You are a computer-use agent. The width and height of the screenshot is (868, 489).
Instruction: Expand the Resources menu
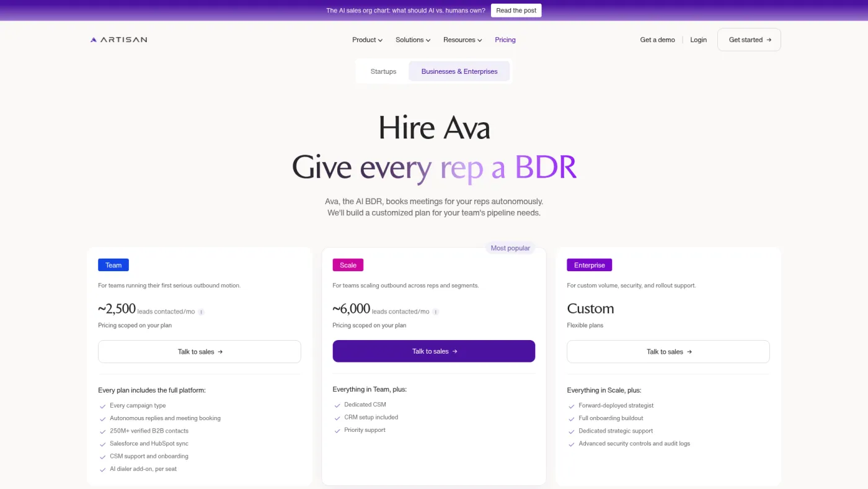pyautogui.click(x=463, y=40)
